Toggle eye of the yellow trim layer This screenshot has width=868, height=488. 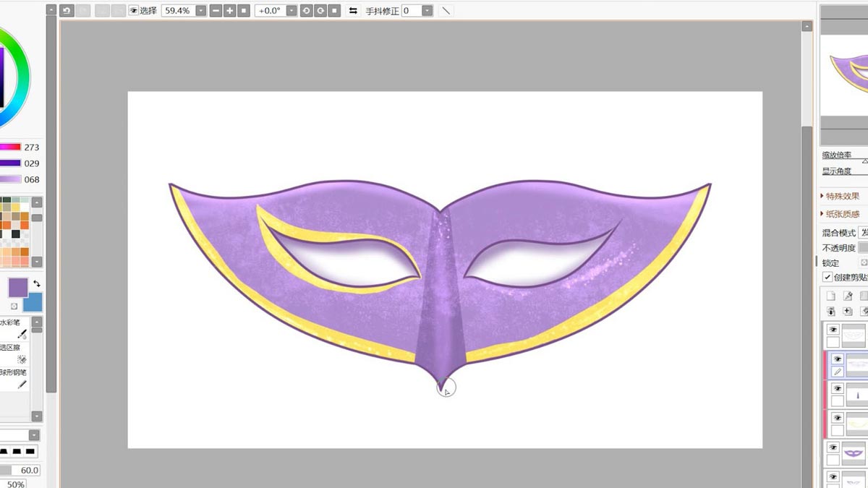(837, 418)
